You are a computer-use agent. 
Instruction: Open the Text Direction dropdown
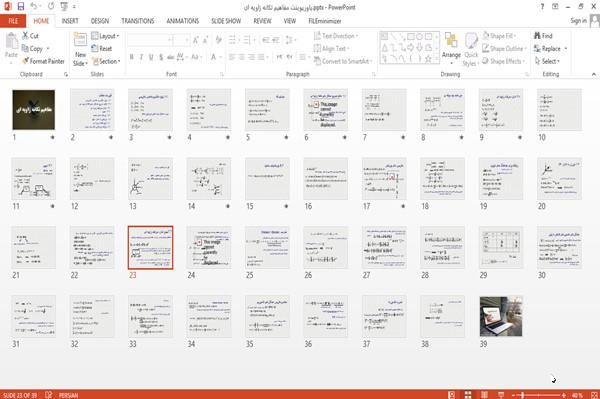click(336, 36)
